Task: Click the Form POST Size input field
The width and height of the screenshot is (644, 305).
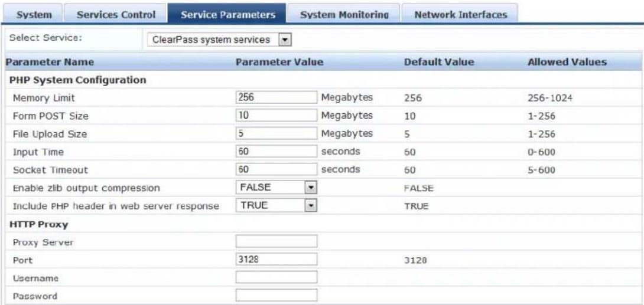Action: [x=277, y=116]
